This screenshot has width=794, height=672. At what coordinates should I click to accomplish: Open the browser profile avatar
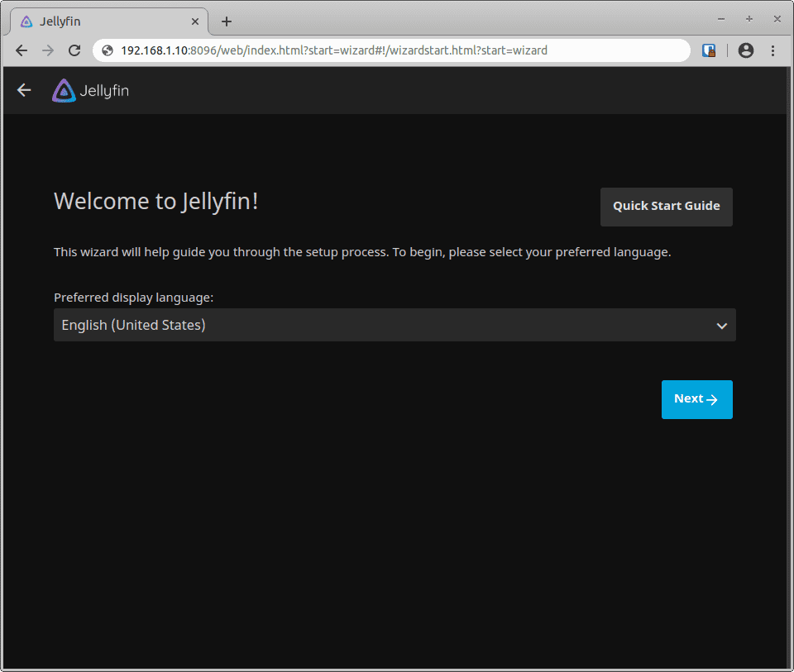pos(745,50)
